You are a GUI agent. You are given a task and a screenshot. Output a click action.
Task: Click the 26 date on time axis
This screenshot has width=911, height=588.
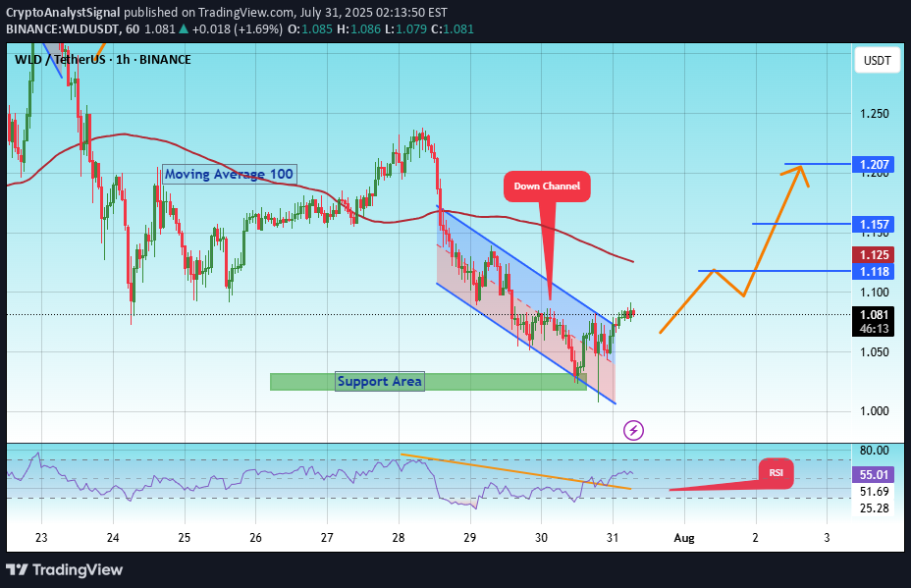pyautogui.click(x=255, y=538)
